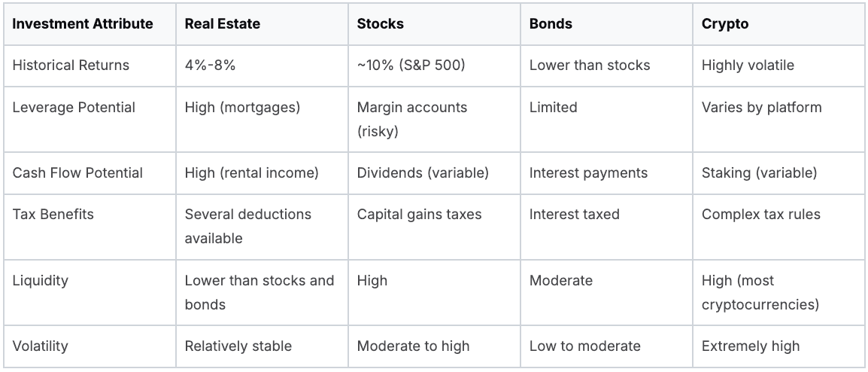
Task: Click the Volatility row label
Action: coord(41,346)
